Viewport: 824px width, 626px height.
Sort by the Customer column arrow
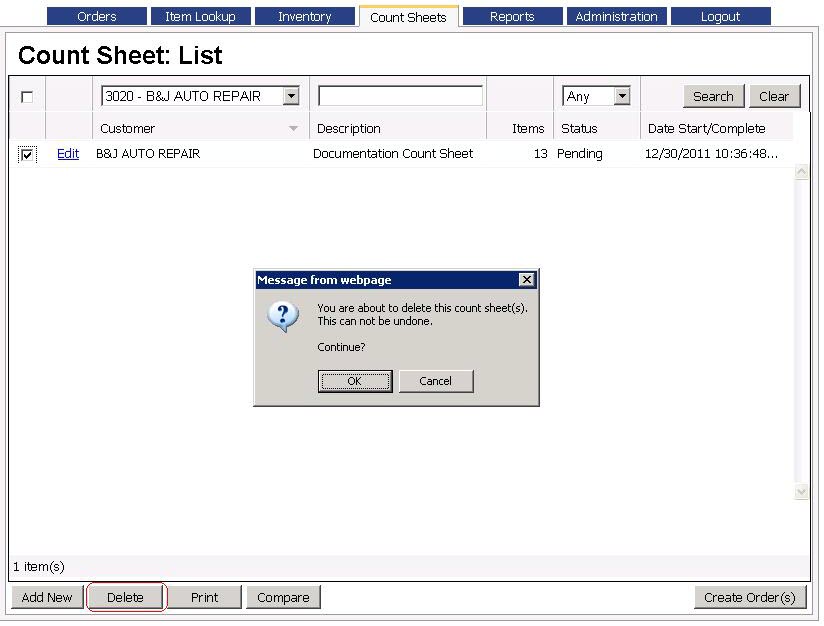click(x=293, y=129)
